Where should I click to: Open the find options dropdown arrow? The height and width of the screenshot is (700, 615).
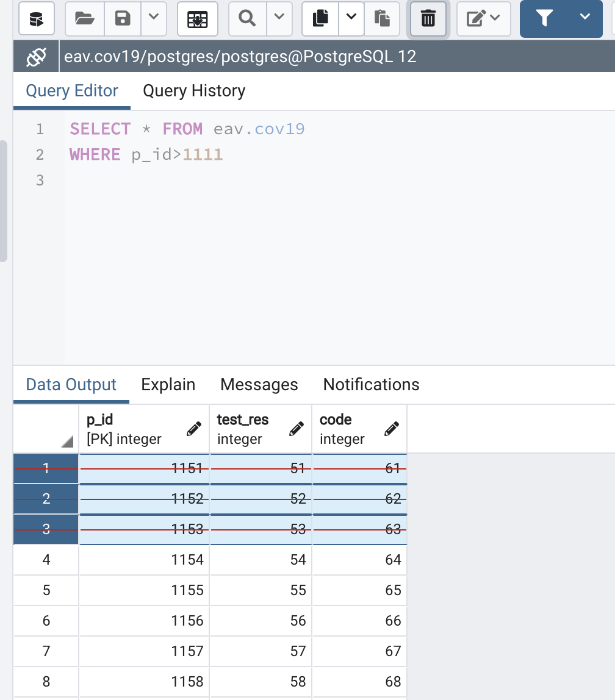coord(279,20)
